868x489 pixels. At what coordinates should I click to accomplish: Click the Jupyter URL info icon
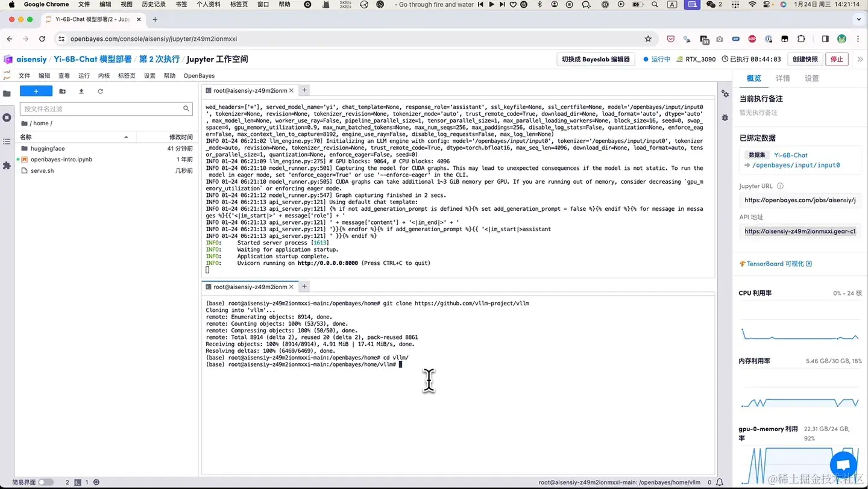pyautogui.click(x=780, y=186)
